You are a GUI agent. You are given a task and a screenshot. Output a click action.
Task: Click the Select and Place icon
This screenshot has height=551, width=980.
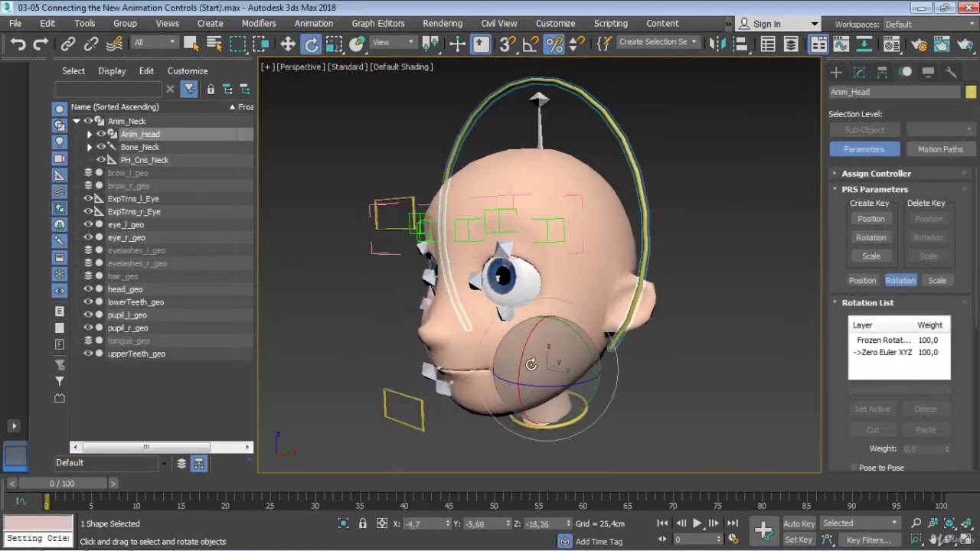tap(357, 44)
